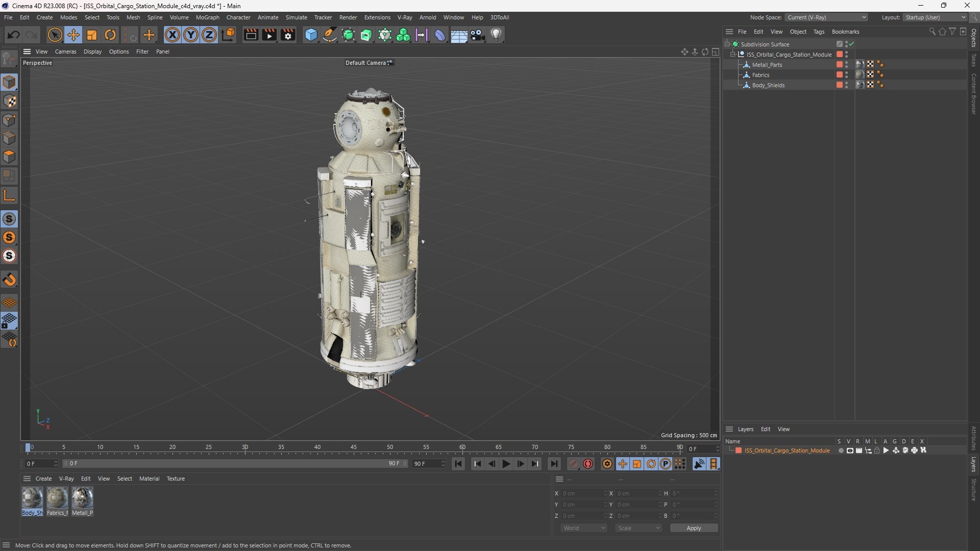Click the Light bulb object icon
The height and width of the screenshot is (551, 980).
point(496,35)
